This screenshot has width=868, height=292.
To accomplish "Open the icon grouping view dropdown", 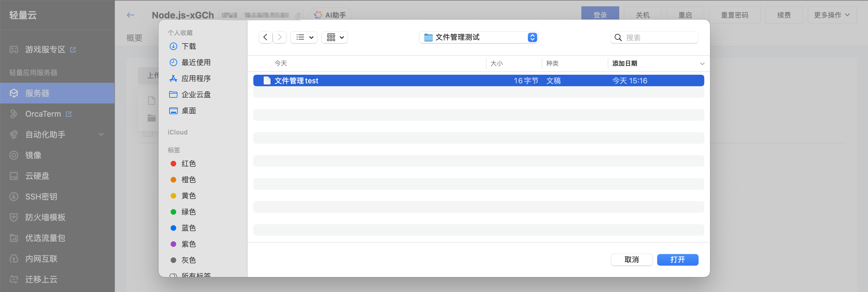I will [x=335, y=37].
